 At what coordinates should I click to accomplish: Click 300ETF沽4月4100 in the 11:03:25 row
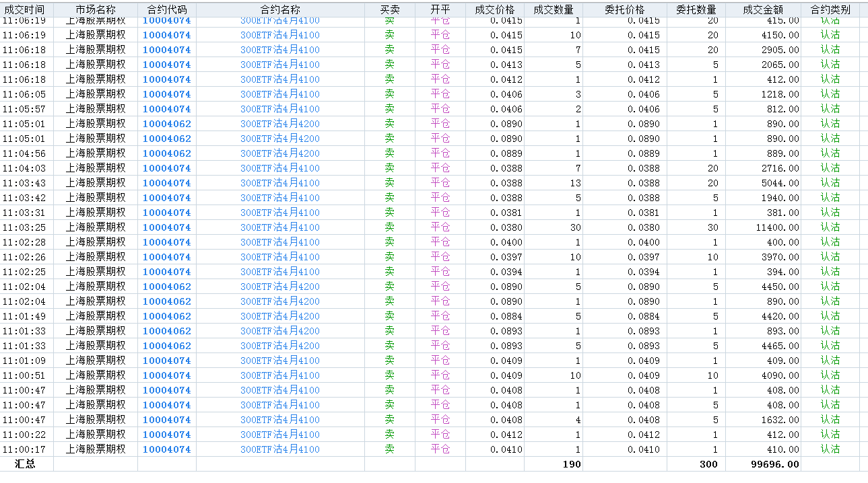tap(280, 227)
